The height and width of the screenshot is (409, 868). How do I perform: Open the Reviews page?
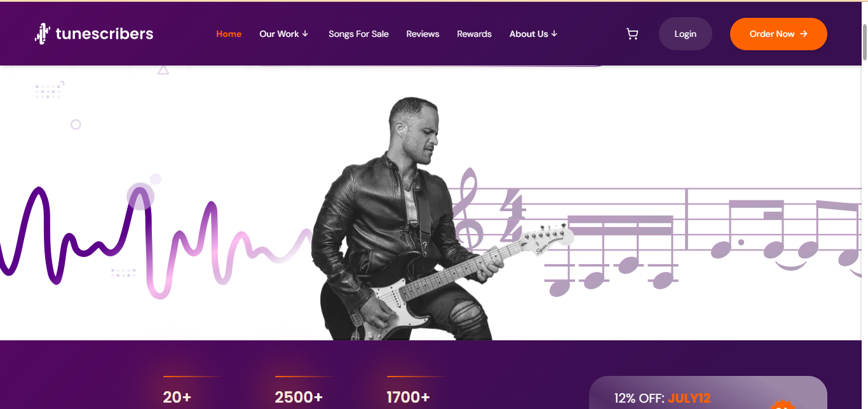pyautogui.click(x=423, y=34)
